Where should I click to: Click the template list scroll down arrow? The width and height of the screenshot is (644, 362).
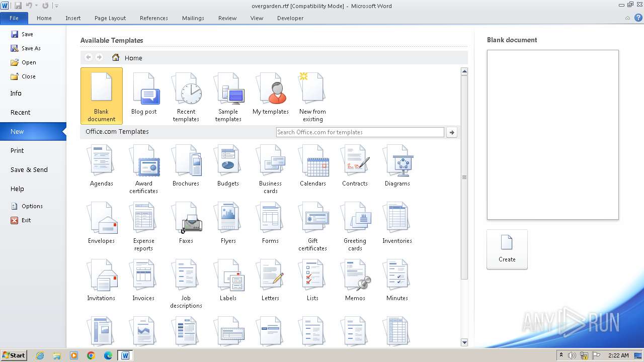click(464, 342)
